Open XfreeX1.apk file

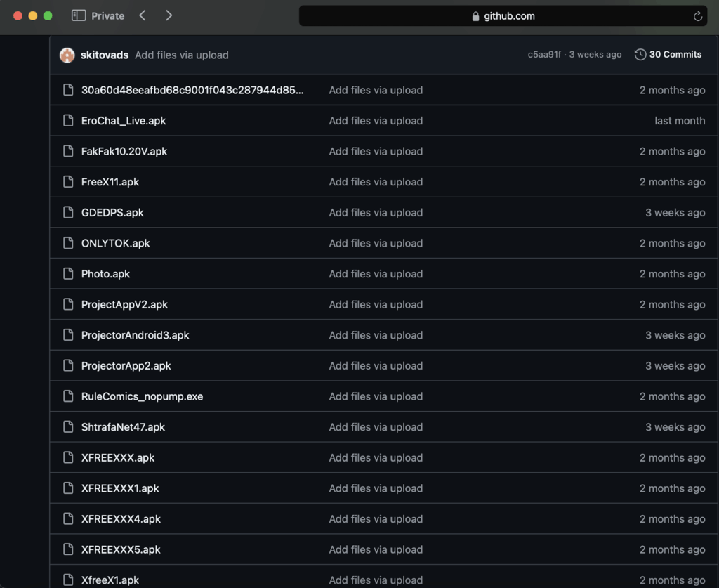click(110, 580)
